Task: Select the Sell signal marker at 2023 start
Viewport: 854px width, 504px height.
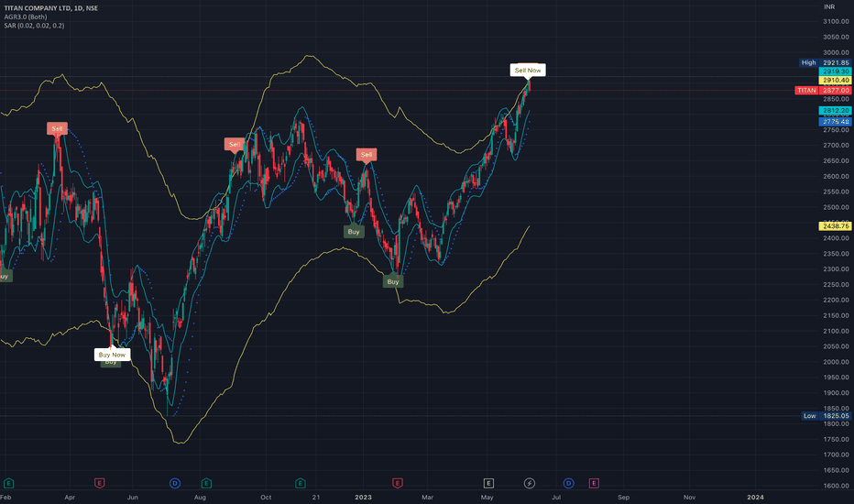Action: tap(367, 155)
